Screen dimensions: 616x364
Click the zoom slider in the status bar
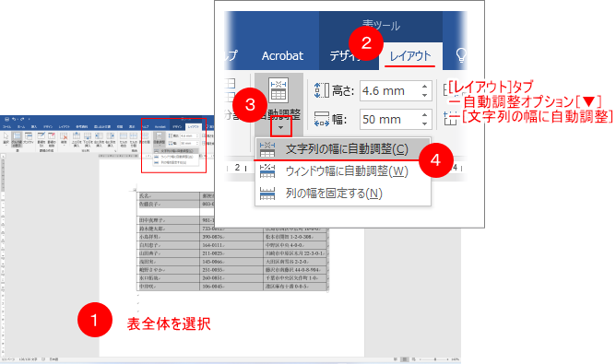[x=433, y=359]
